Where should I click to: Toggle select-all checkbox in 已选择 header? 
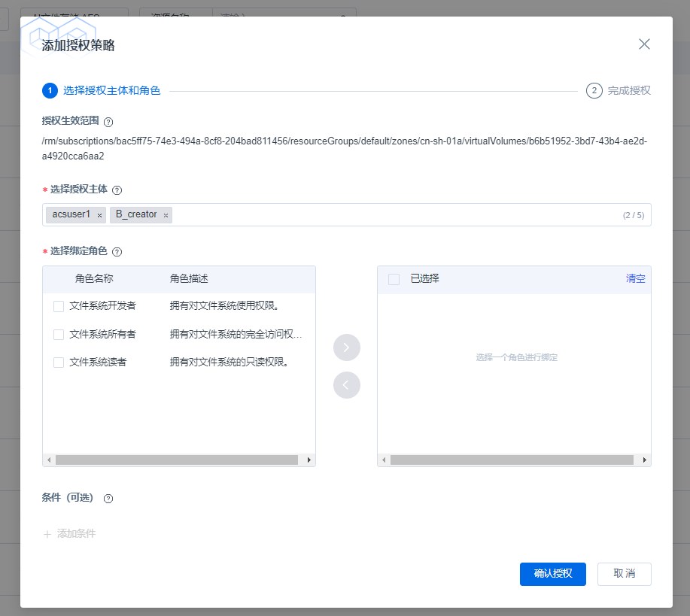coord(394,279)
